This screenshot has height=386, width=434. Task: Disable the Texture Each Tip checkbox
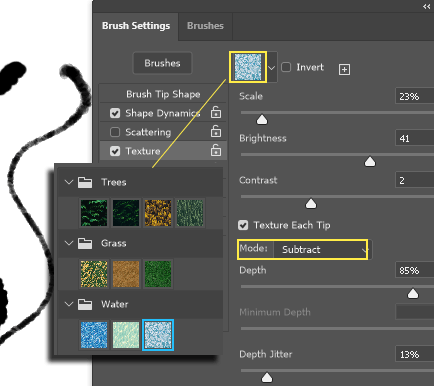point(243,225)
